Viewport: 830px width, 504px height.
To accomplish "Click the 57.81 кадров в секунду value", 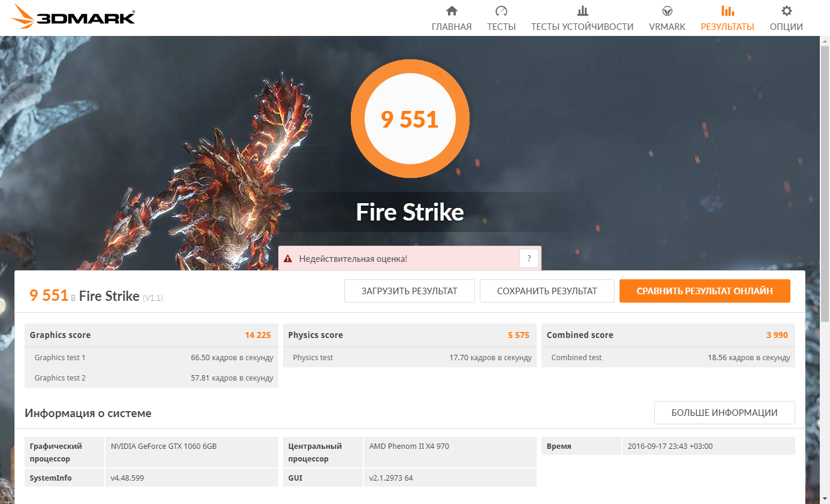I will coord(232,378).
